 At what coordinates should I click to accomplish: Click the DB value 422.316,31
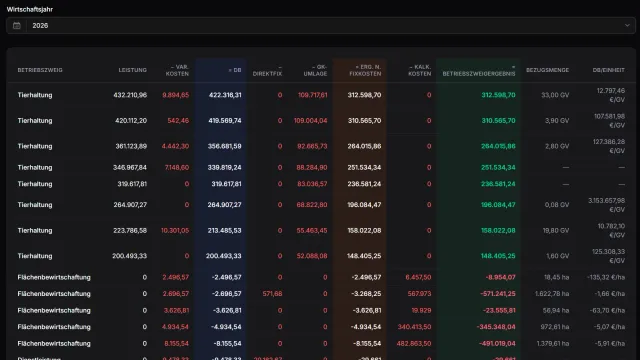225,95
